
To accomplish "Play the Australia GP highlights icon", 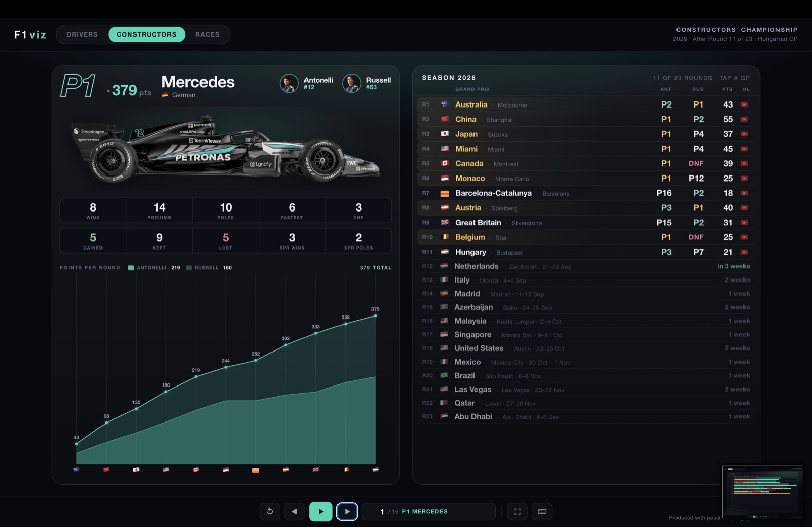I will coord(745,104).
